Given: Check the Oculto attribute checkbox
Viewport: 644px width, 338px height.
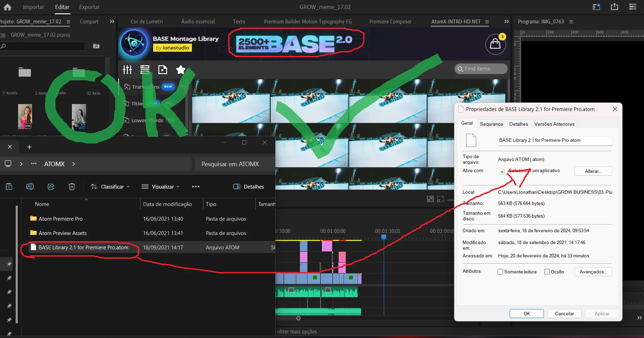Looking at the screenshot, I should [547, 272].
